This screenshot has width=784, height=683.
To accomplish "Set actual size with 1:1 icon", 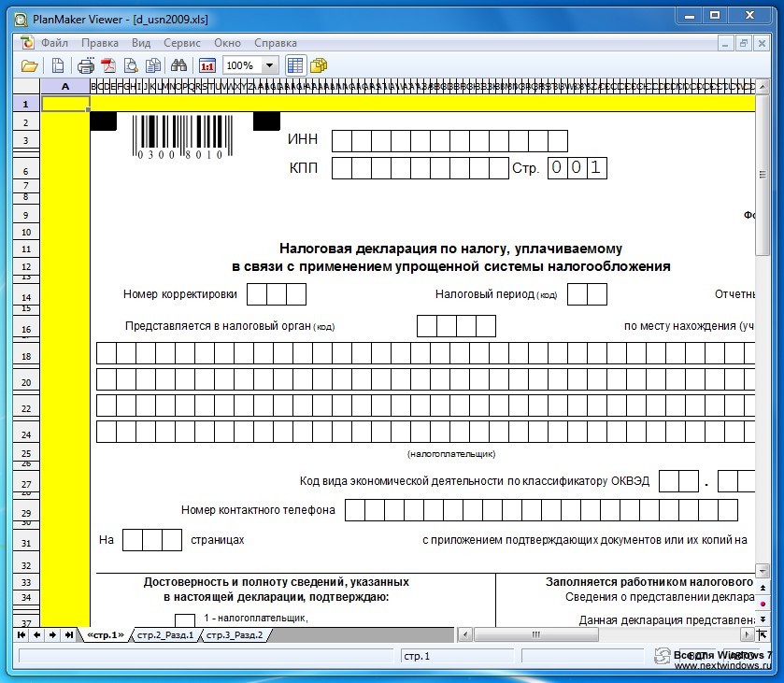I will tap(207, 65).
